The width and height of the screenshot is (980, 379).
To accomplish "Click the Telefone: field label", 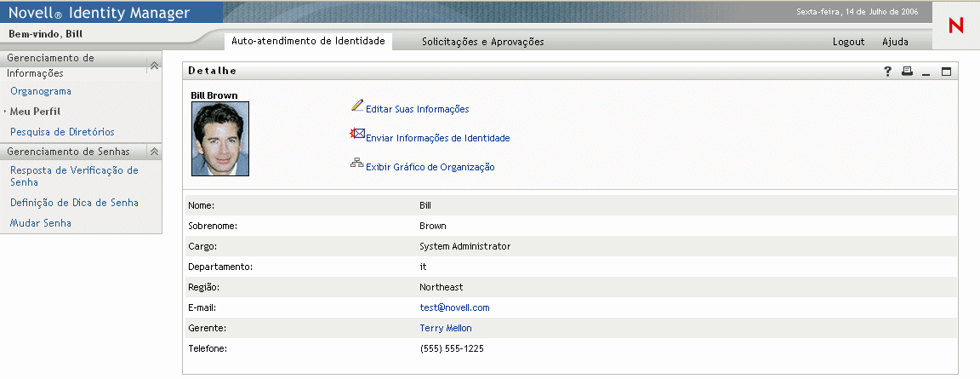I will (208, 348).
